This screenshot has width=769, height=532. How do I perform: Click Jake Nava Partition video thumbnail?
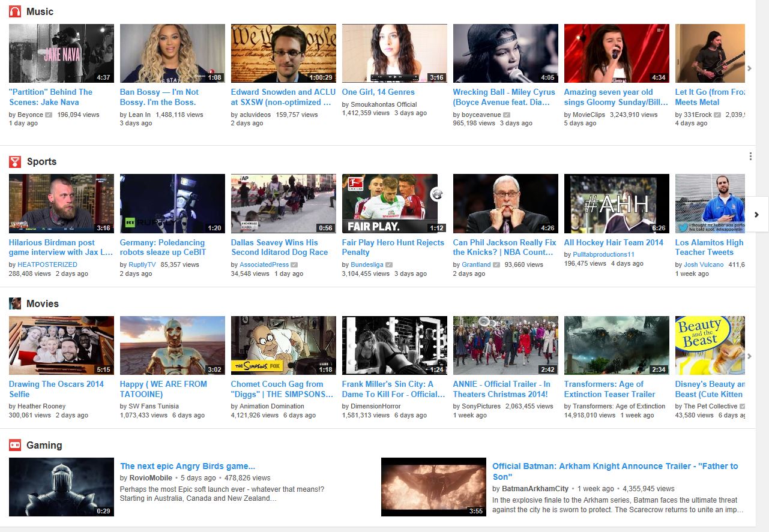[61, 53]
